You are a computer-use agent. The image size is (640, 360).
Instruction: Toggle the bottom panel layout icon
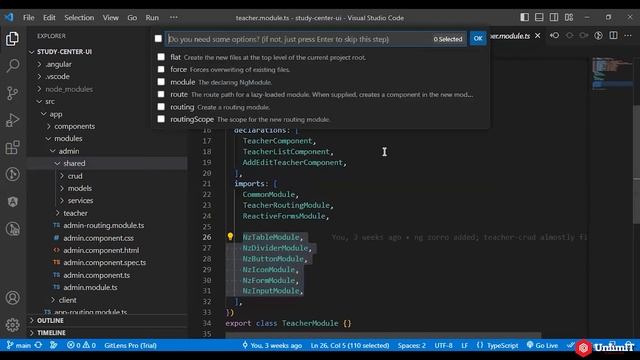[539, 18]
